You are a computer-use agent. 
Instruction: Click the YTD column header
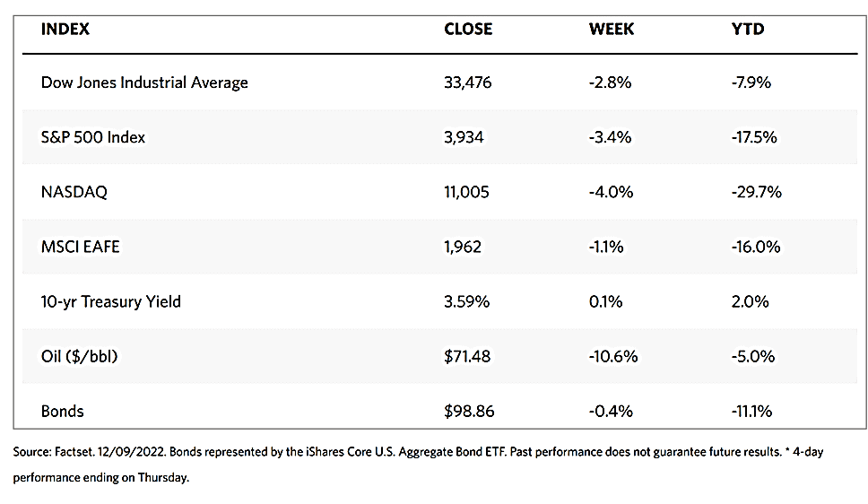(x=748, y=30)
